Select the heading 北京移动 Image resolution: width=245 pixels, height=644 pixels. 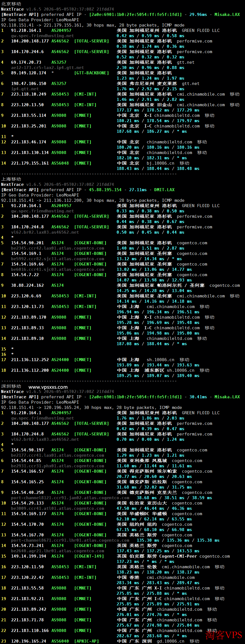pos(11,4)
